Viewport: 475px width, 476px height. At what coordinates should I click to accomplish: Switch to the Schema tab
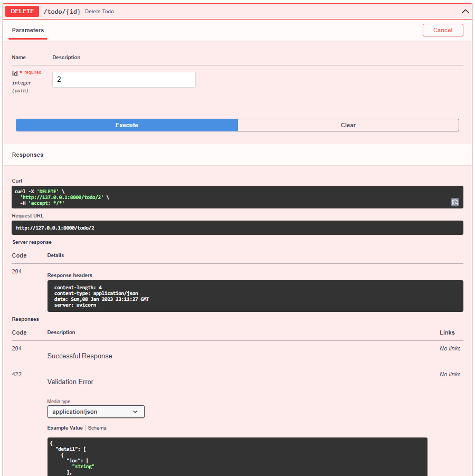[97, 427]
